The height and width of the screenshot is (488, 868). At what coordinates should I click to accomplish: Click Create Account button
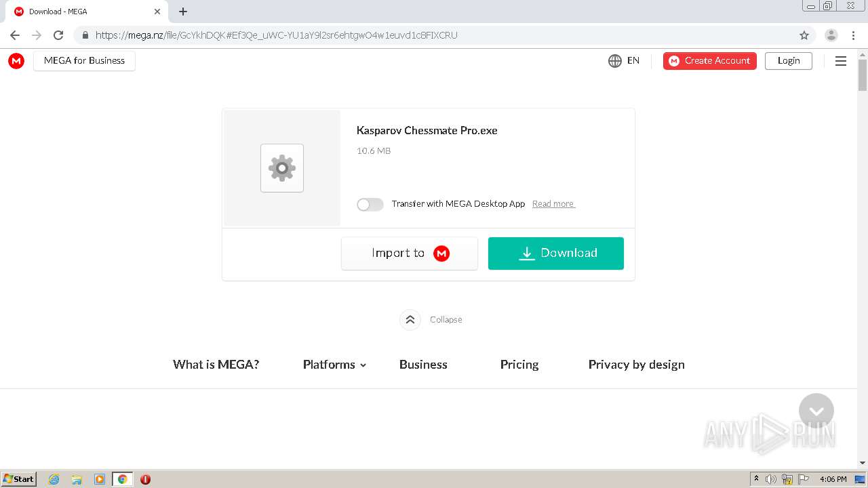[x=709, y=61]
